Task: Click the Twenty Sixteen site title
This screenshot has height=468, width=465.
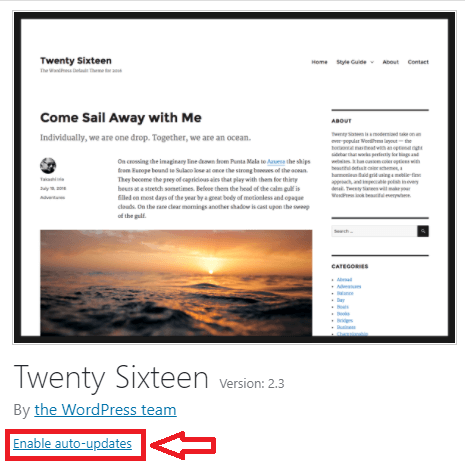Action: click(x=76, y=61)
